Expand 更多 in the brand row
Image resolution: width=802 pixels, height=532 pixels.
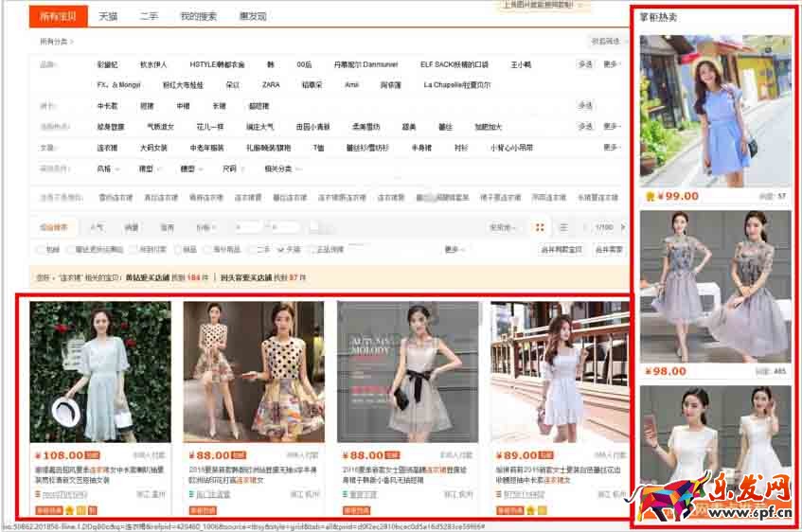(611, 64)
